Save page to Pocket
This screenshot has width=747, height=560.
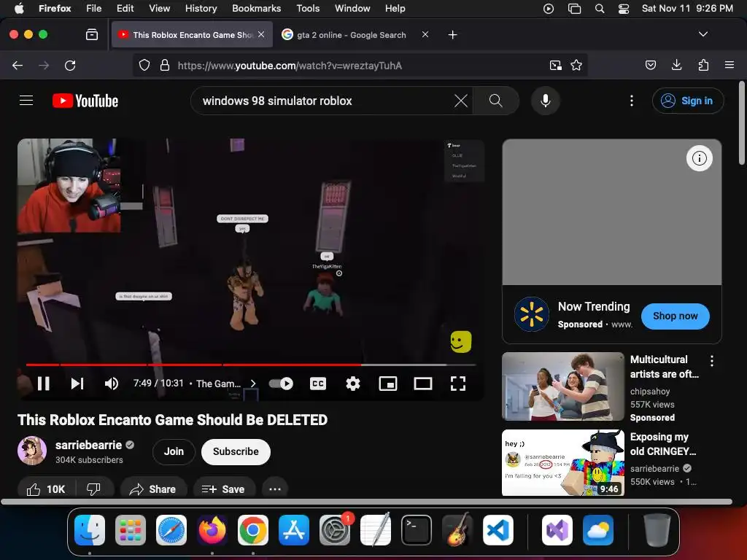pyautogui.click(x=650, y=65)
